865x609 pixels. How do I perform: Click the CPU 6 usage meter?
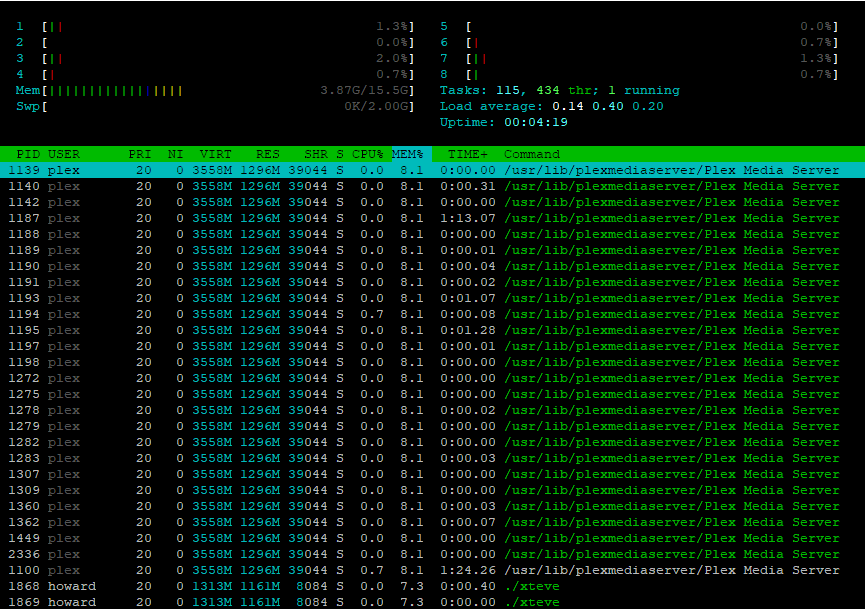[x=639, y=42]
